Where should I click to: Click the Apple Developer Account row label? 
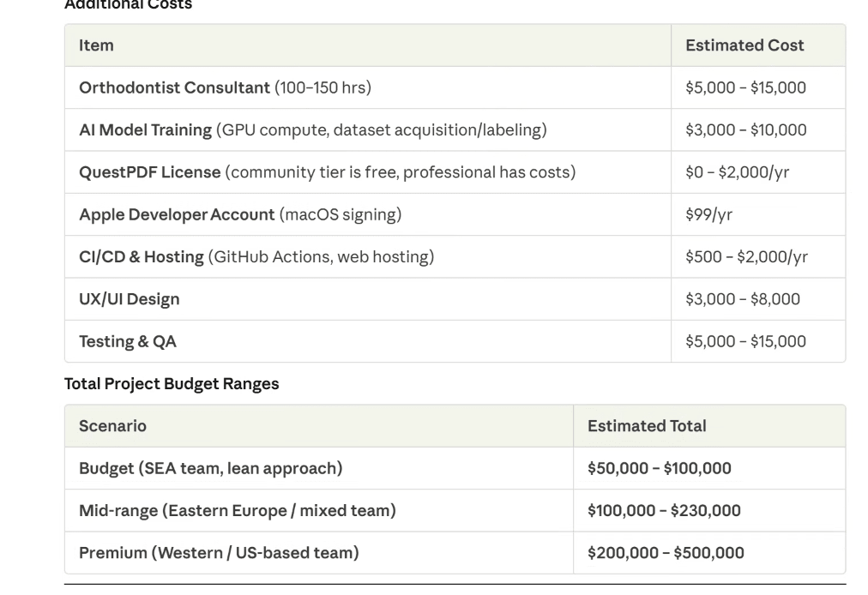point(240,214)
